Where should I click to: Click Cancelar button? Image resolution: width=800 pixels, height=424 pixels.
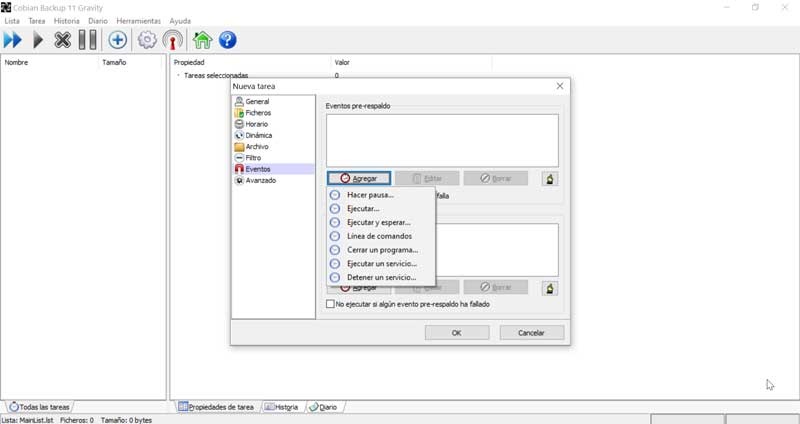pos(532,333)
